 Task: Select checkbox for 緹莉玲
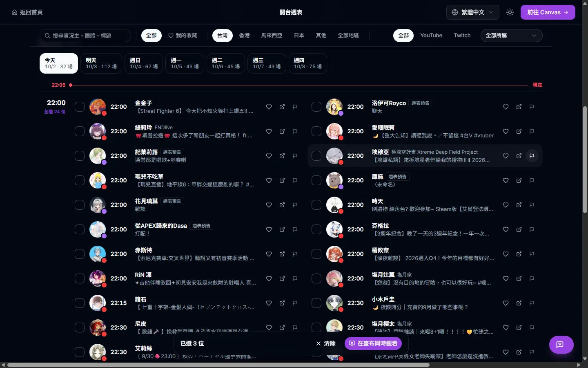coord(80,131)
